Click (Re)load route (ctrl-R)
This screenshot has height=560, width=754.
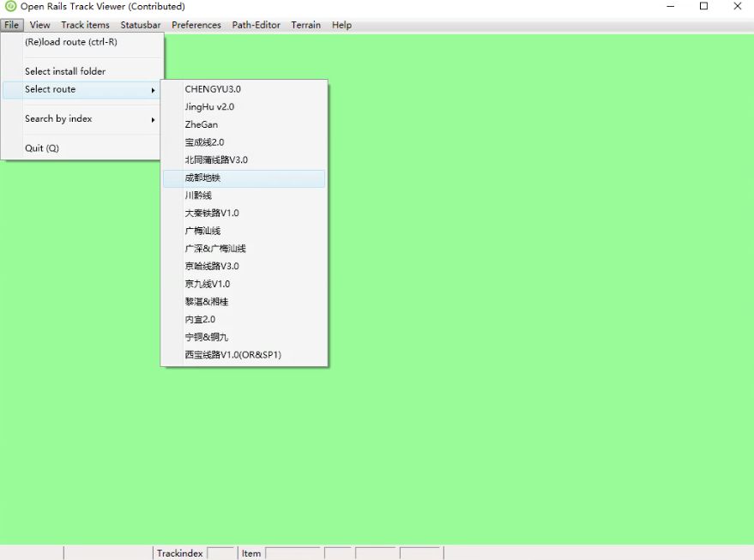(71, 42)
